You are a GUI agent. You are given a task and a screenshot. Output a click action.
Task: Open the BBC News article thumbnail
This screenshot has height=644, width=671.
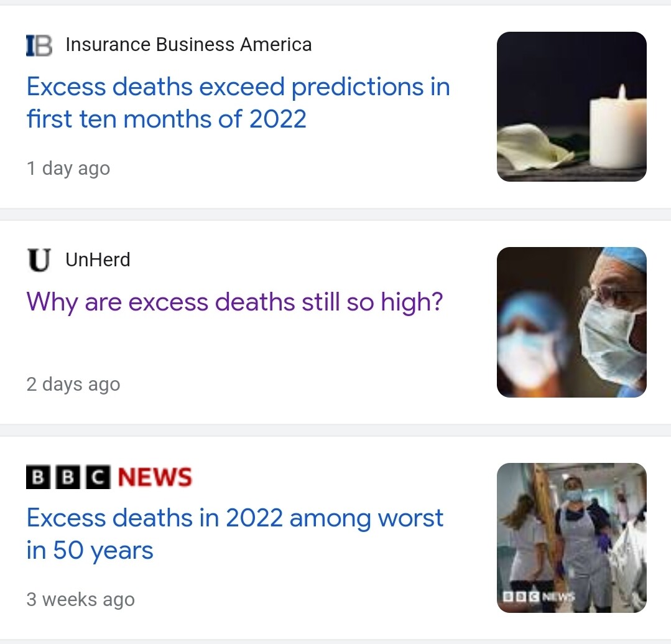coord(572,538)
